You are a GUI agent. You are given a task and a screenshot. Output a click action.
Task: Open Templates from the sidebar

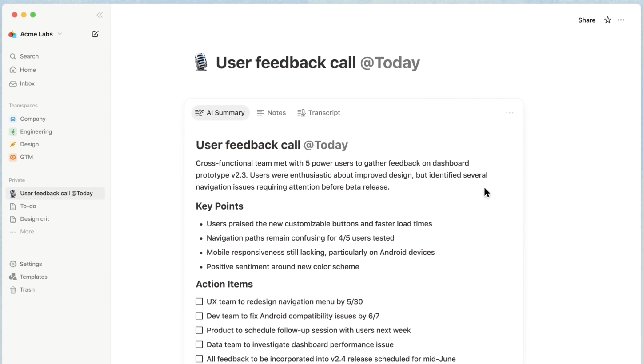[x=33, y=277]
